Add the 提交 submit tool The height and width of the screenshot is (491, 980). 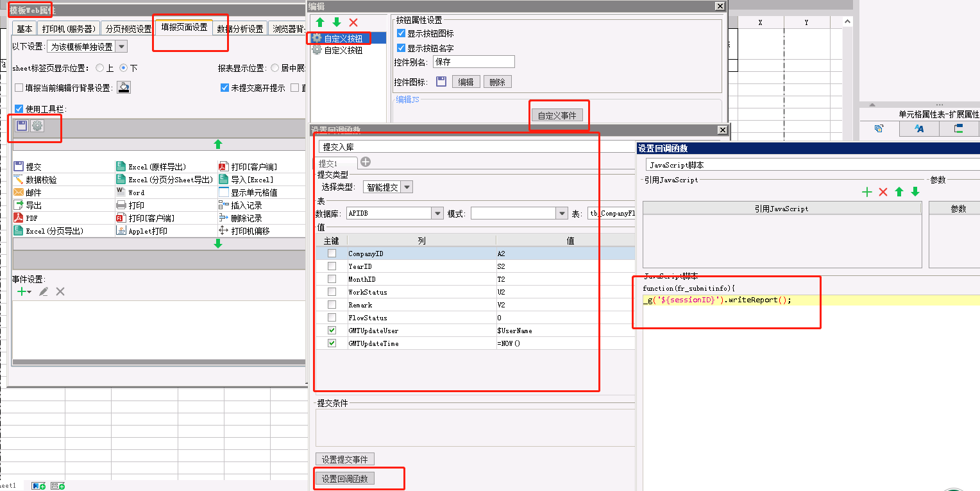pos(27,167)
